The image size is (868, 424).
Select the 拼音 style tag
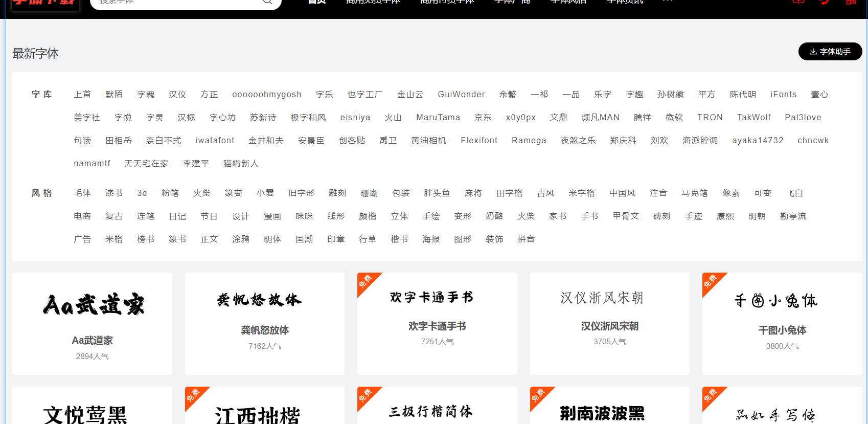coord(526,239)
